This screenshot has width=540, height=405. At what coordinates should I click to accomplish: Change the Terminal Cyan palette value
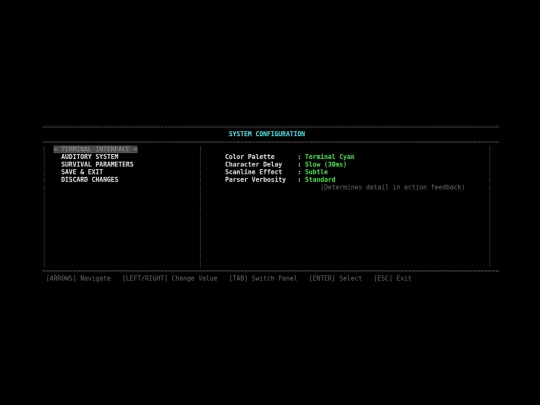[330, 157]
